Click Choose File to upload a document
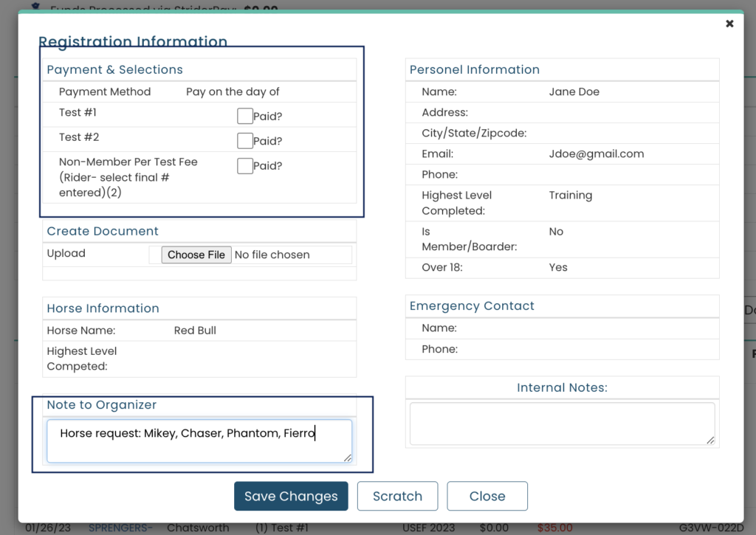This screenshot has height=535, width=756. click(x=196, y=254)
